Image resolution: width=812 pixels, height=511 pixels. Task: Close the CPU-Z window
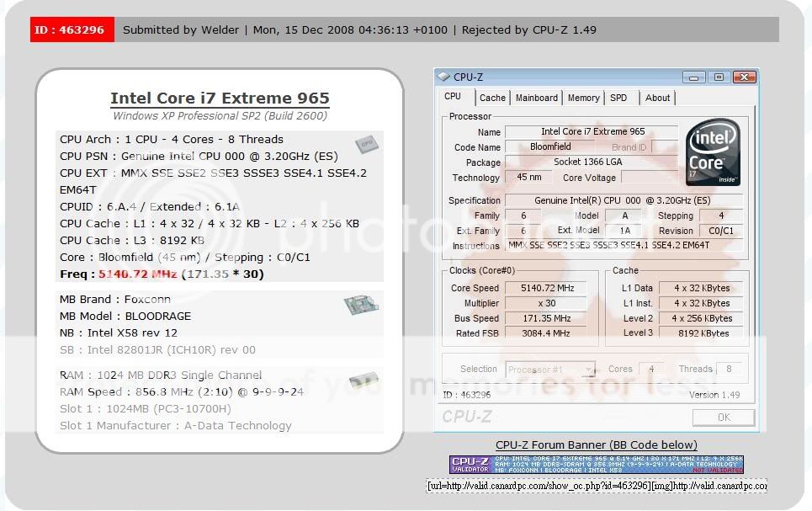tap(743, 77)
